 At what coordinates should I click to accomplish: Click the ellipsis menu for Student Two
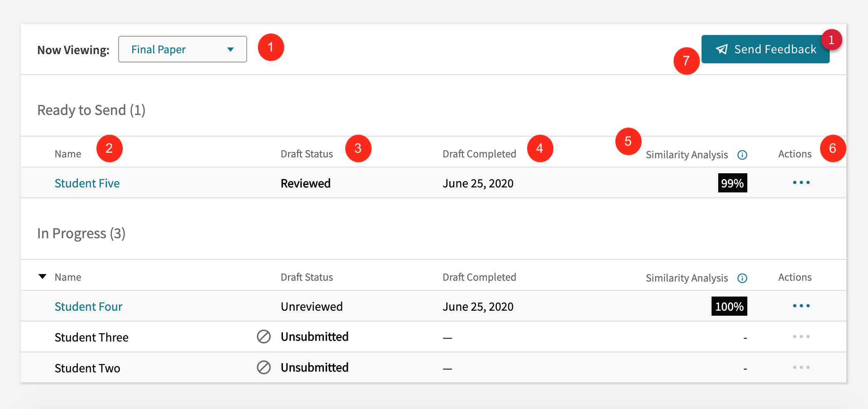click(x=802, y=367)
